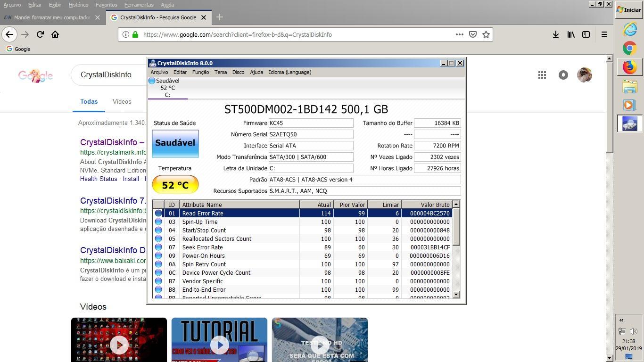This screenshot has height=362, width=644.
Task: Open Idioma (Language) menu
Action: point(290,72)
